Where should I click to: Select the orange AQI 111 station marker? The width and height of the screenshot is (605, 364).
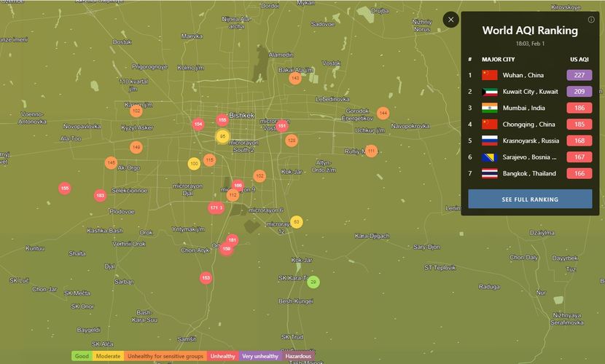tap(372, 151)
